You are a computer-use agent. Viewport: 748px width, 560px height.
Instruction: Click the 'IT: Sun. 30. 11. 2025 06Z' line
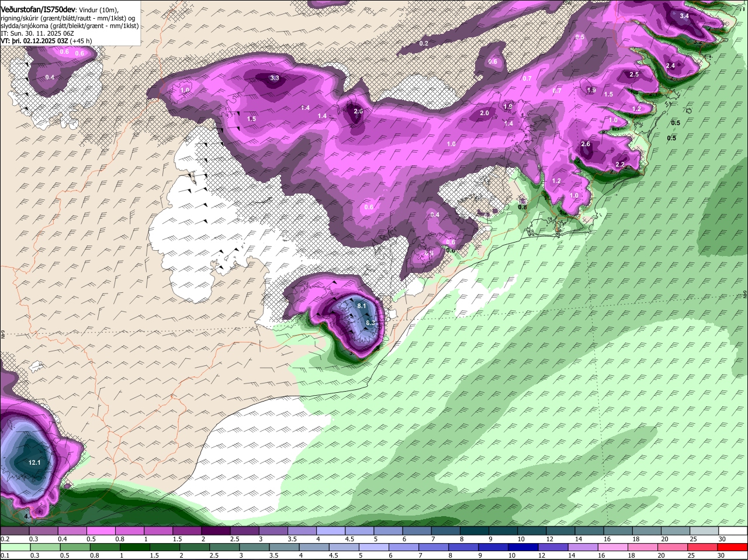37,33
